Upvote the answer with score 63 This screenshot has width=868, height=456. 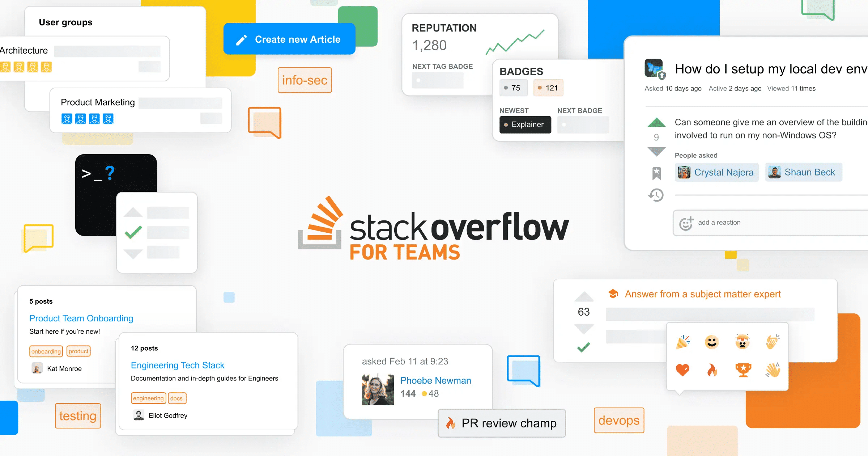click(584, 296)
